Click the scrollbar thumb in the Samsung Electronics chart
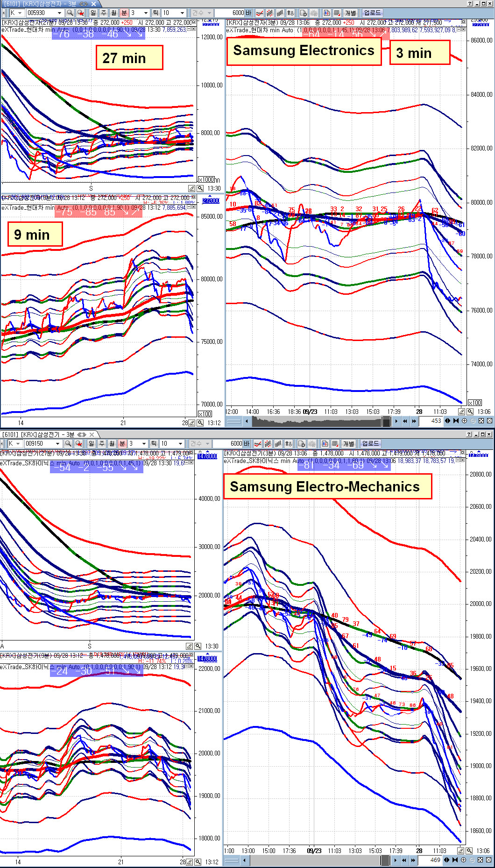 (386, 421)
